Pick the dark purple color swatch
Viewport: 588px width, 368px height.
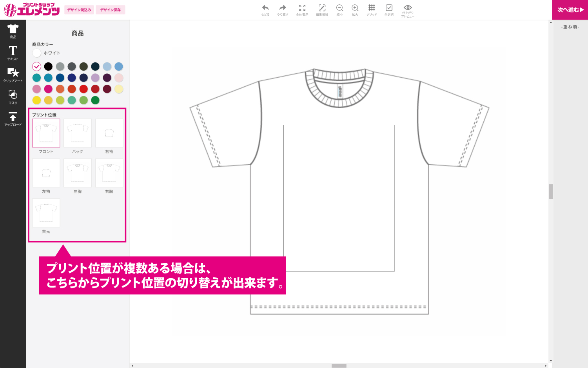pos(107,78)
